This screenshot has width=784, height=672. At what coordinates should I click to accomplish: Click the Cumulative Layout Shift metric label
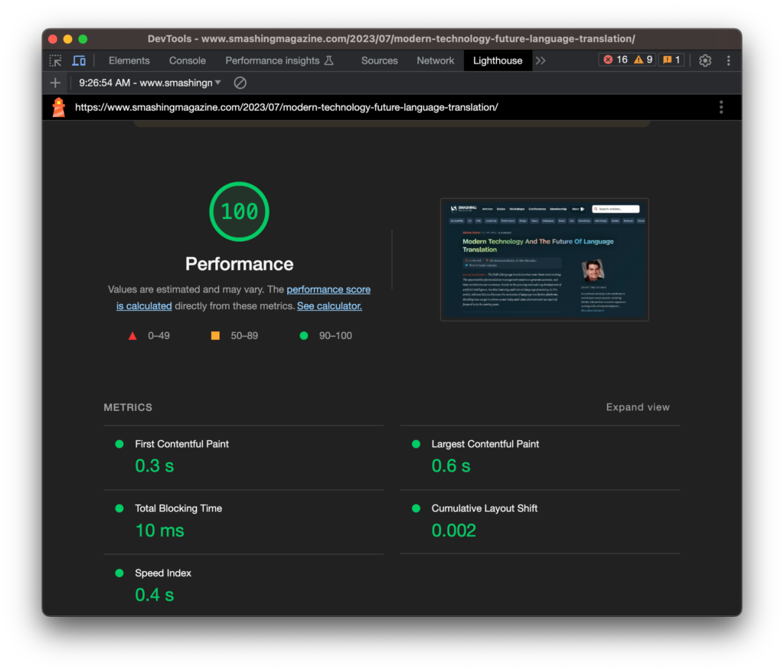pos(484,508)
